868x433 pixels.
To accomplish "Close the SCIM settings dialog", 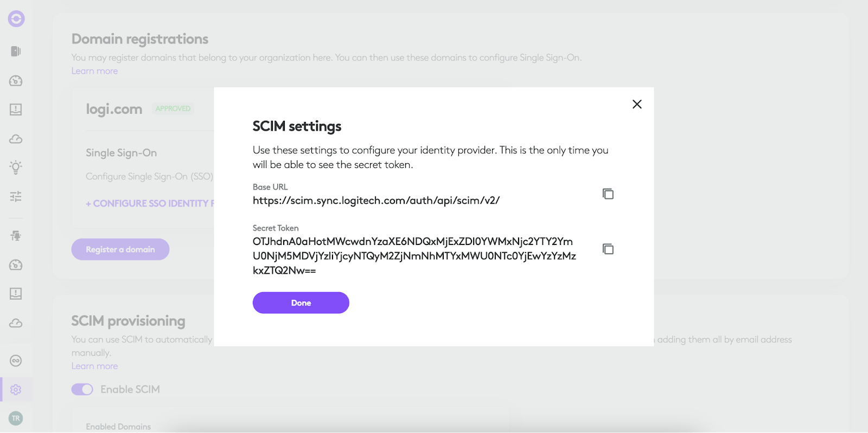I will 637,104.
